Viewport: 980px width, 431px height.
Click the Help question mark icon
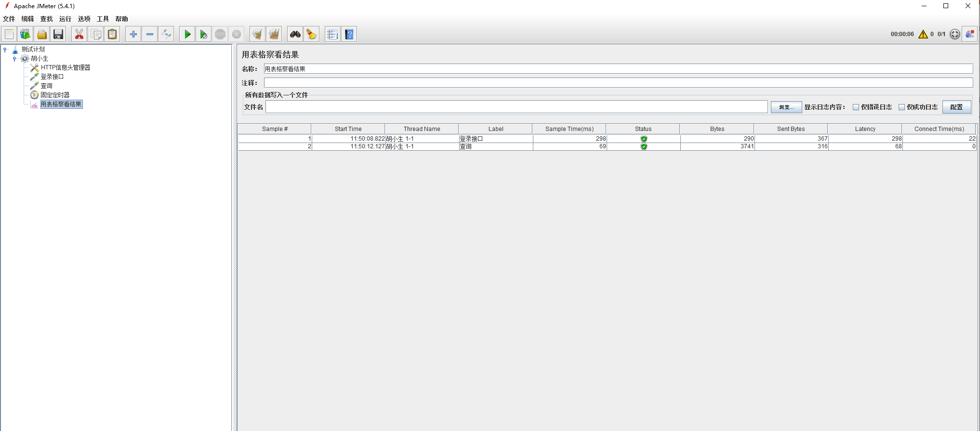349,34
